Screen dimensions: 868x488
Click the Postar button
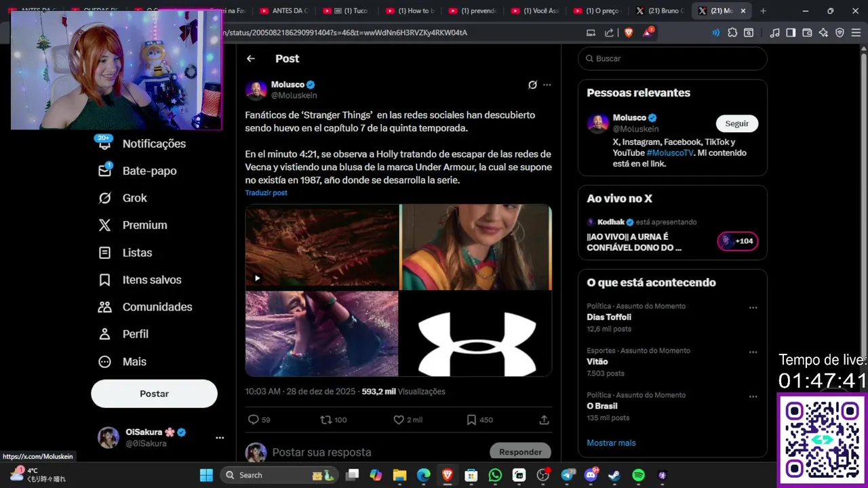click(x=154, y=394)
